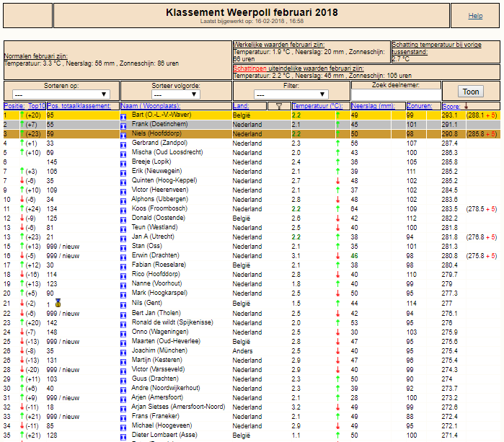Expand the 'Sorteer volgorde' dropdown
This screenshot has width=504, height=442.
tap(176, 94)
